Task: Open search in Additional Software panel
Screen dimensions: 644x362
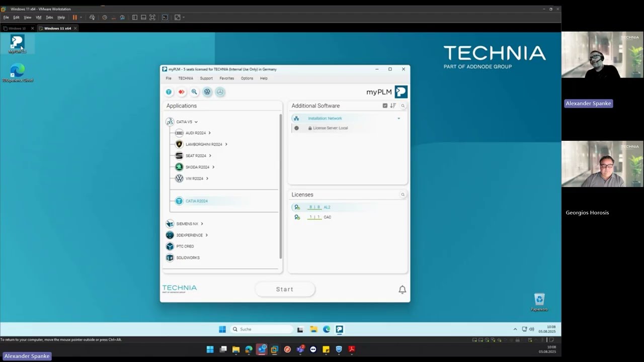Action: pyautogui.click(x=403, y=106)
